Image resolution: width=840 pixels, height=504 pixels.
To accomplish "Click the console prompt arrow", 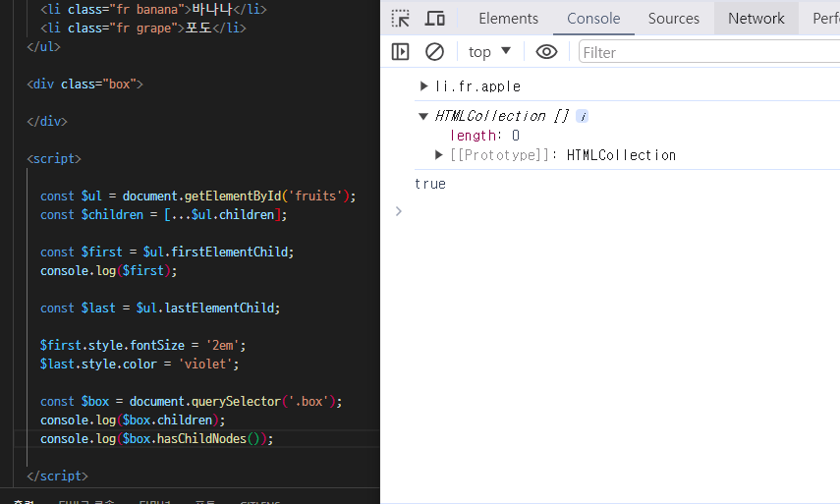I will pyautogui.click(x=398, y=211).
